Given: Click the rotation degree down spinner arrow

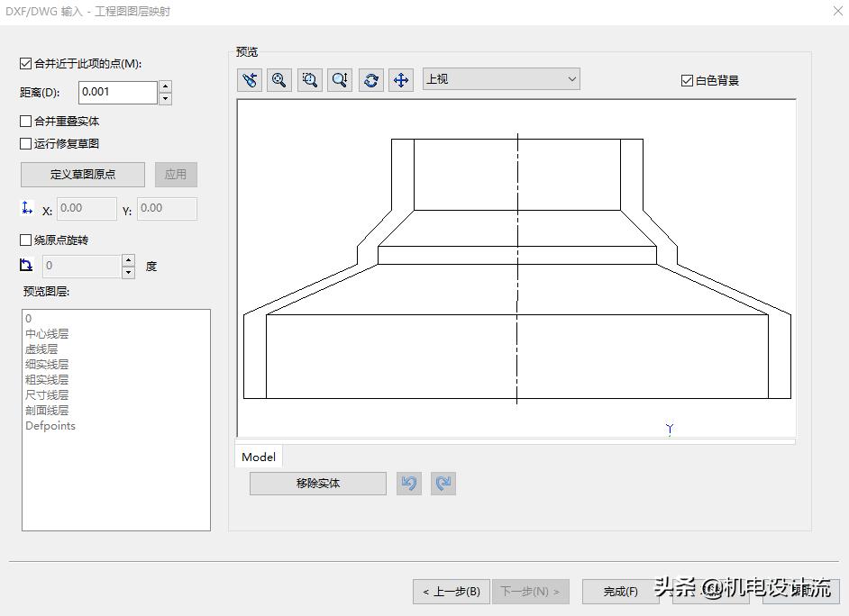Looking at the screenshot, I should [127, 271].
